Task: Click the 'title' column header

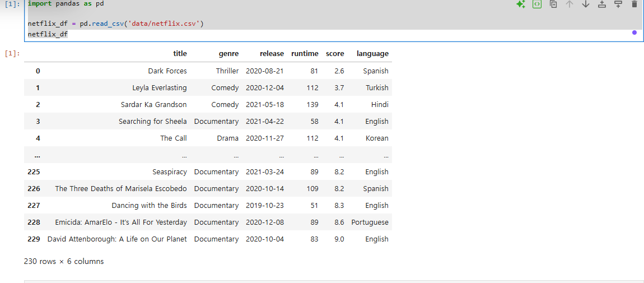Action: tap(180, 53)
